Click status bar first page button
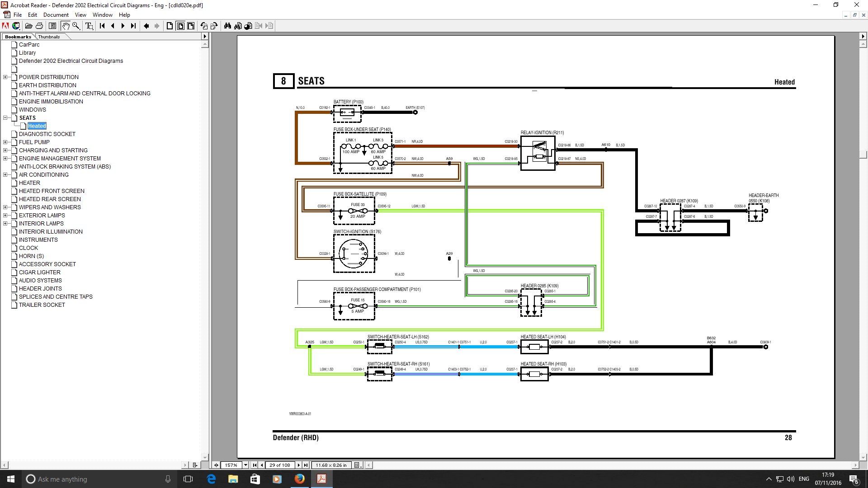This screenshot has width=868, height=488. (x=255, y=465)
